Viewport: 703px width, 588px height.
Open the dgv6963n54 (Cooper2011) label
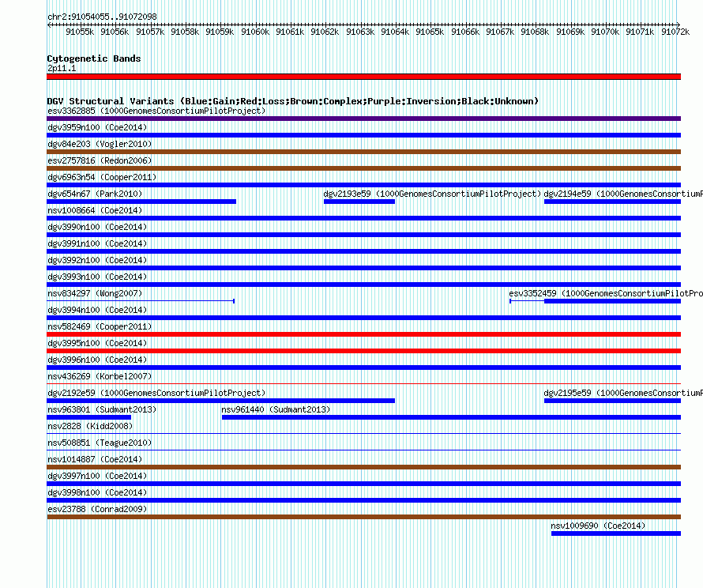pos(102,177)
